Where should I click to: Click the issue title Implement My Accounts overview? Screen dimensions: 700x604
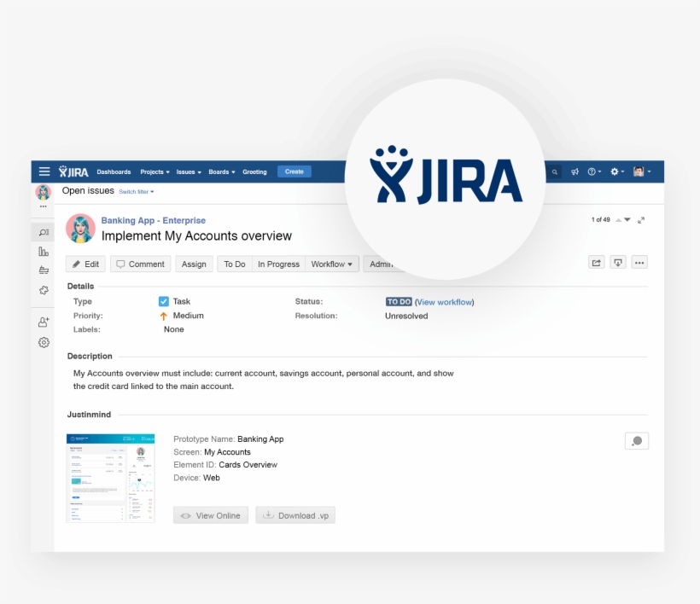pyautogui.click(x=196, y=235)
